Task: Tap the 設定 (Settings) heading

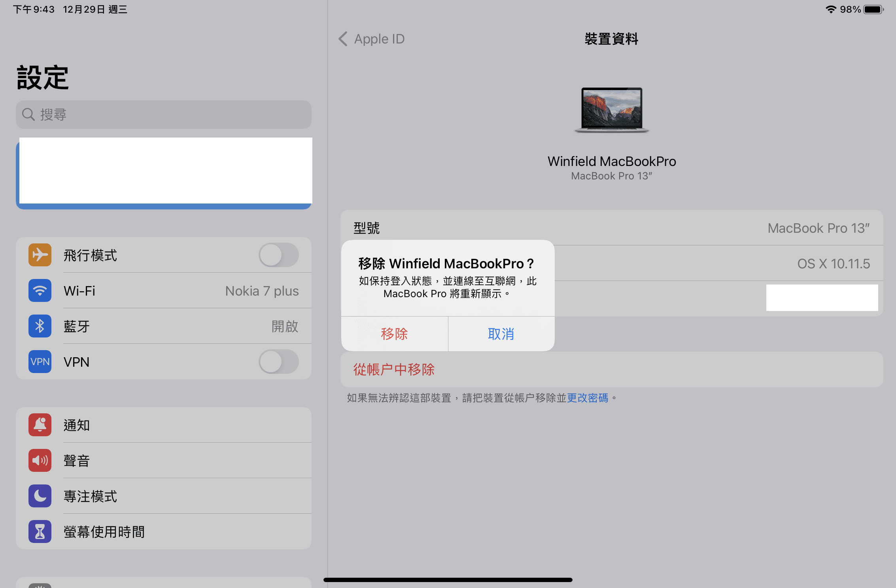Action: 43,77
